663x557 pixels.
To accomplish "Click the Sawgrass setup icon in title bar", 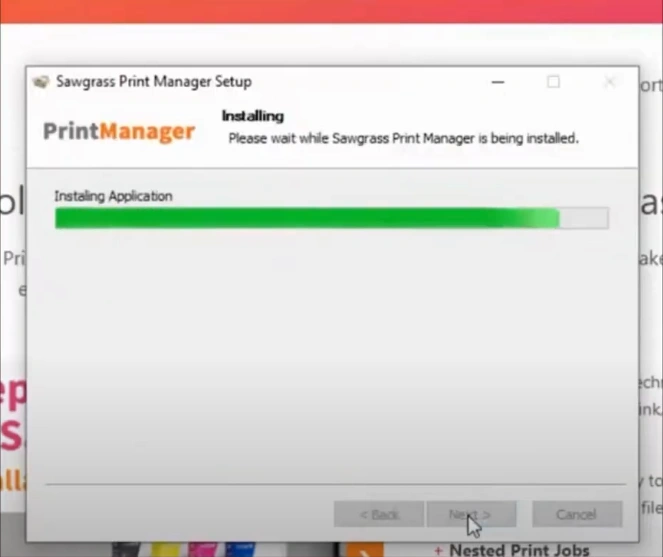I will (x=41, y=82).
